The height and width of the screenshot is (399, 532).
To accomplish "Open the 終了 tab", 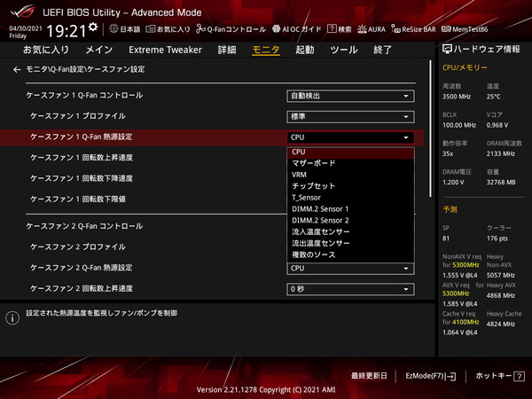I will (x=382, y=50).
